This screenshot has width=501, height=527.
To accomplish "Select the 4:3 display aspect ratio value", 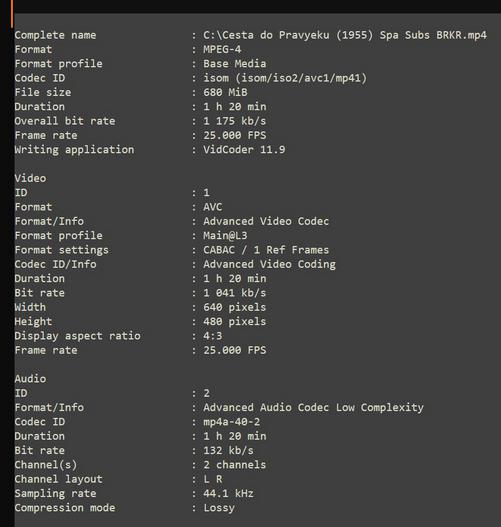I will [x=213, y=336].
